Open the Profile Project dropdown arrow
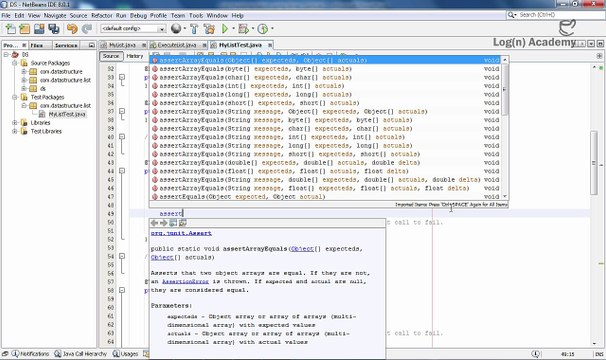Image resolution: width=606 pixels, height=360 pixels. (272, 29)
